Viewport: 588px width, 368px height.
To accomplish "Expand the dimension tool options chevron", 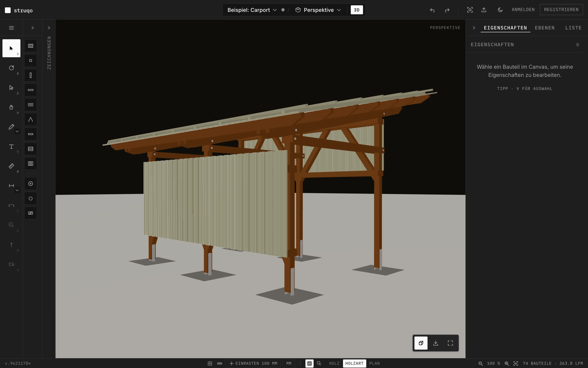I will coord(17,190).
